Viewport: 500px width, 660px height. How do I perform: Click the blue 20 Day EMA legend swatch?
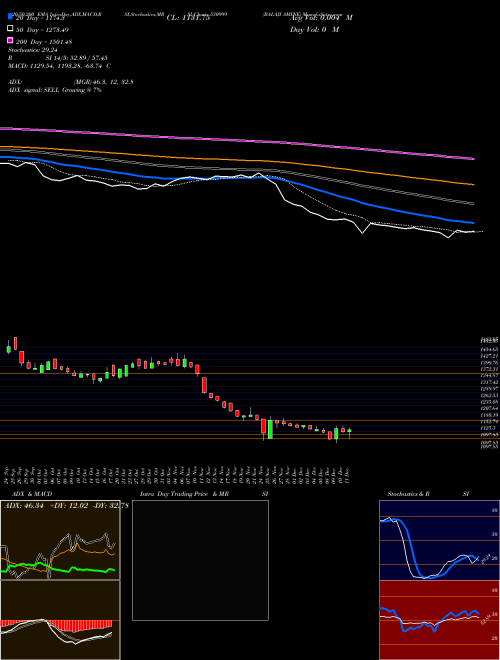[x=10, y=17]
